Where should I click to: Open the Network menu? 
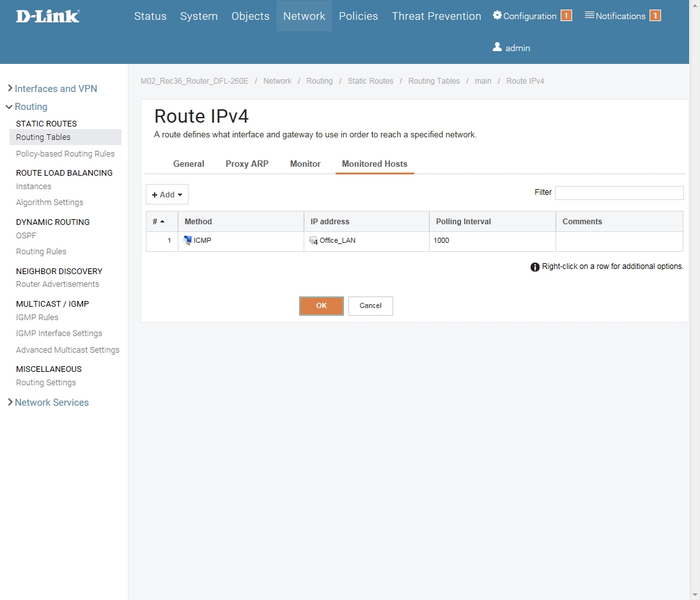tap(304, 16)
